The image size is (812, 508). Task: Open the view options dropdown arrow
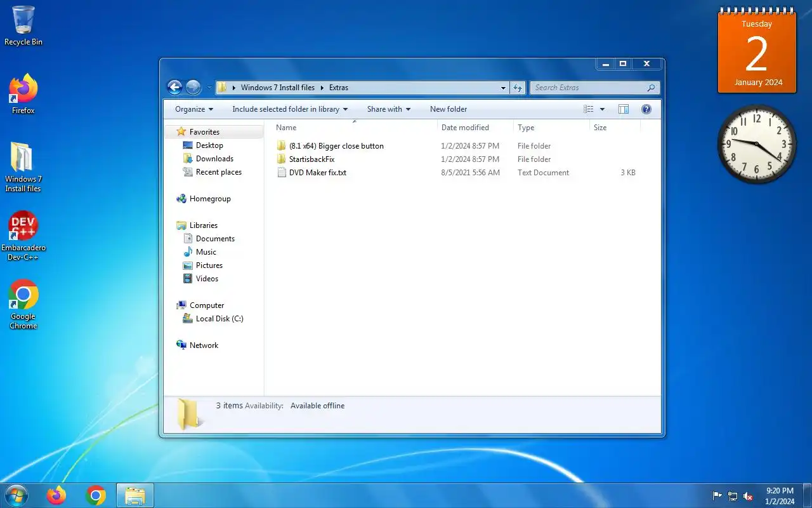tap(602, 109)
